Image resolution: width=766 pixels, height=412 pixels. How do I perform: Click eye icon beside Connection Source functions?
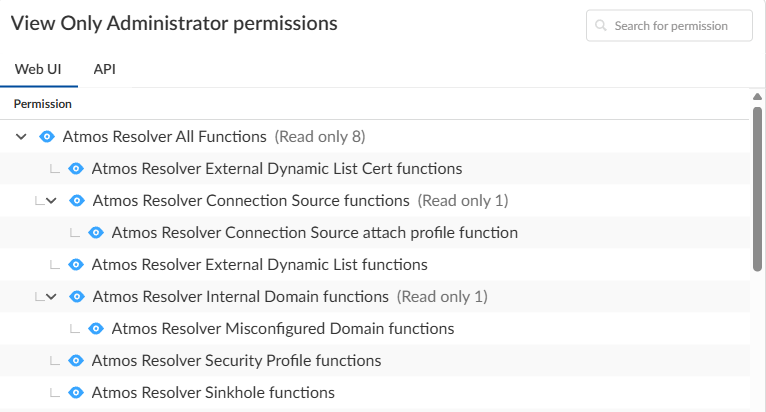tap(76, 201)
